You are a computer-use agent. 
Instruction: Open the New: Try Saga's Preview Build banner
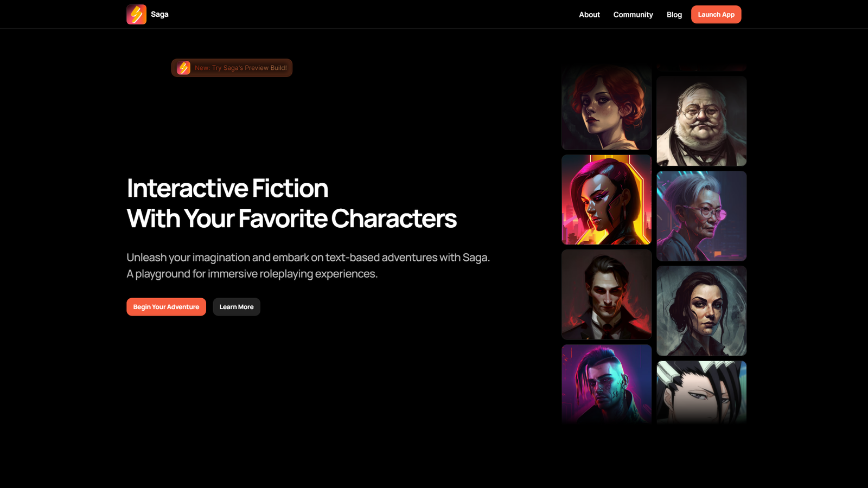[232, 68]
